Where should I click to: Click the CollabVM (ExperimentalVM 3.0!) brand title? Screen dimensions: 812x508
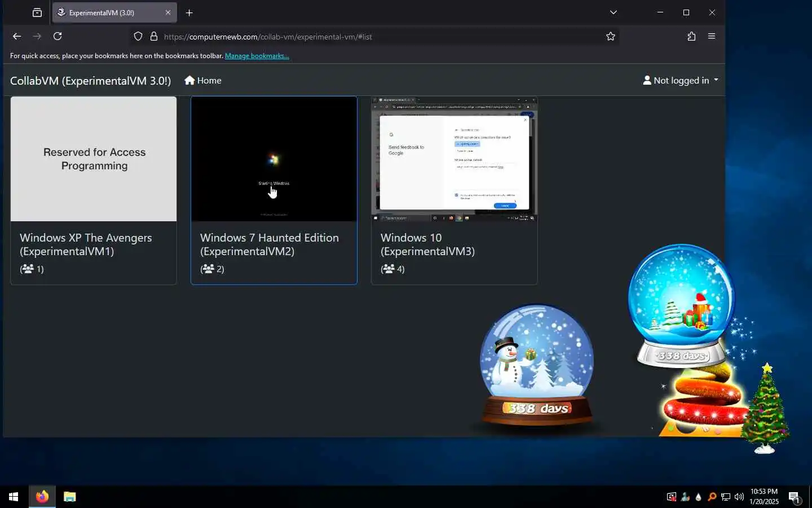pyautogui.click(x=90, y=81)
